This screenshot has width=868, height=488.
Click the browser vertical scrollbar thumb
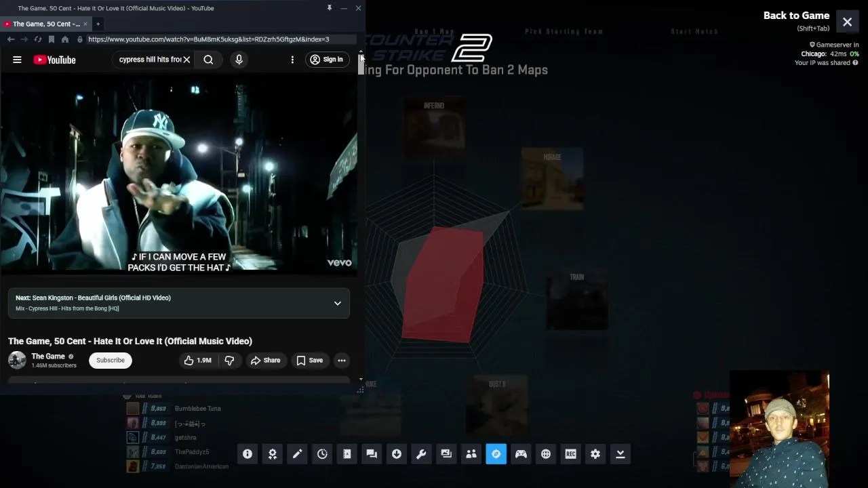point(361,64)
